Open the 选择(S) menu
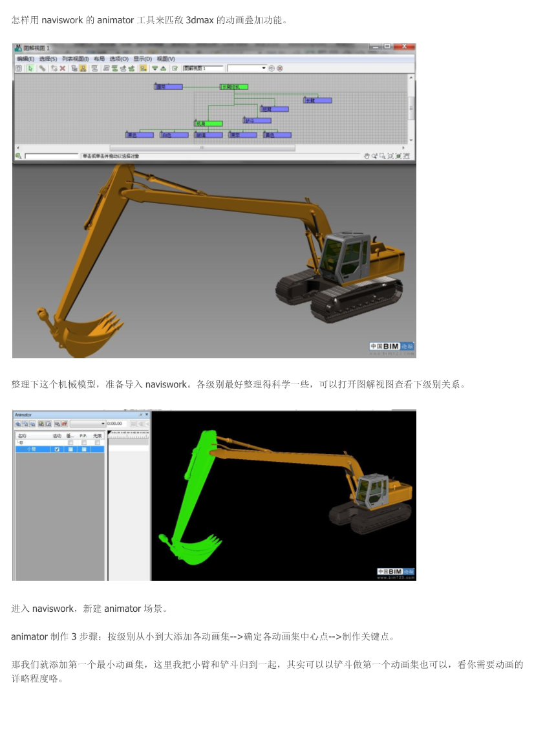 48,59
